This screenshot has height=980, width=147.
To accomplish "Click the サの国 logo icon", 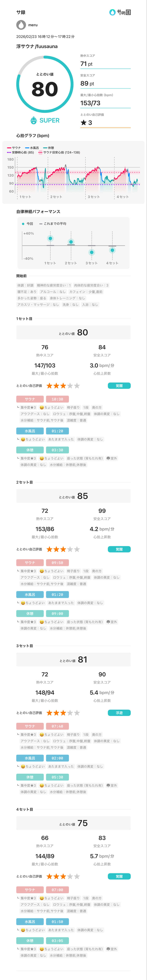I will point(112,12).
